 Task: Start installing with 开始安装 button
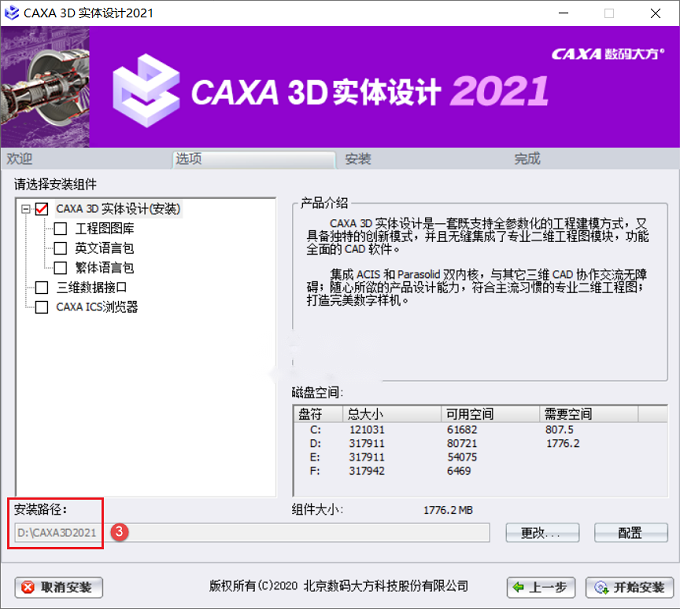coord(629,587)
